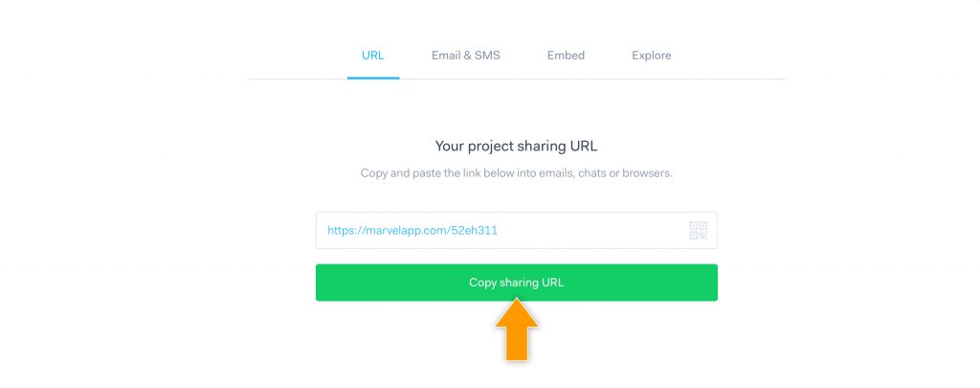Select the Explore tab
The width and height of the screenshot is (980, 388).
651,56
